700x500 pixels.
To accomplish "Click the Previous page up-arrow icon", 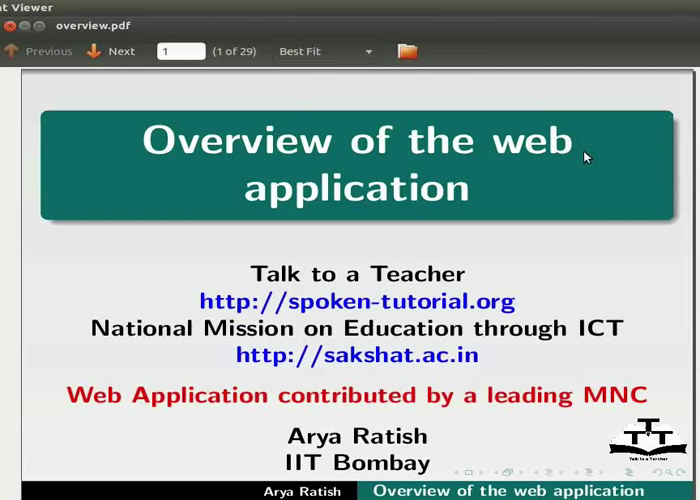I will [x=11, y=51].
